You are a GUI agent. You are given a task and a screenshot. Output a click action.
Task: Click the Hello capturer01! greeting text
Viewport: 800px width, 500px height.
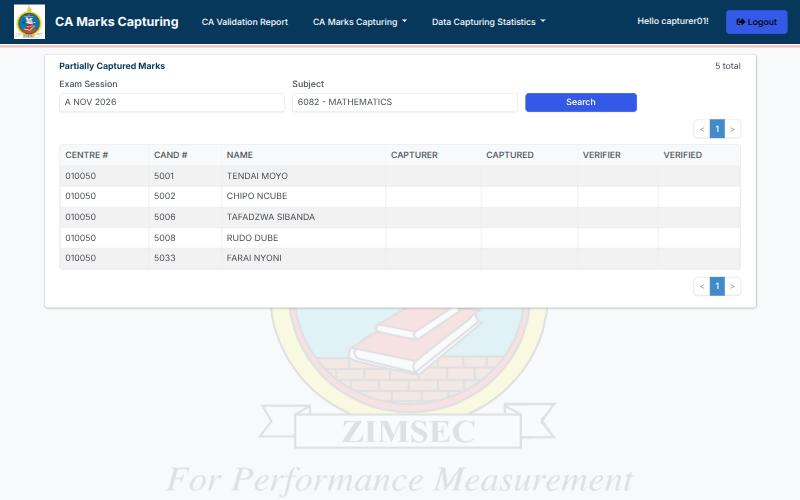point(672,21)
